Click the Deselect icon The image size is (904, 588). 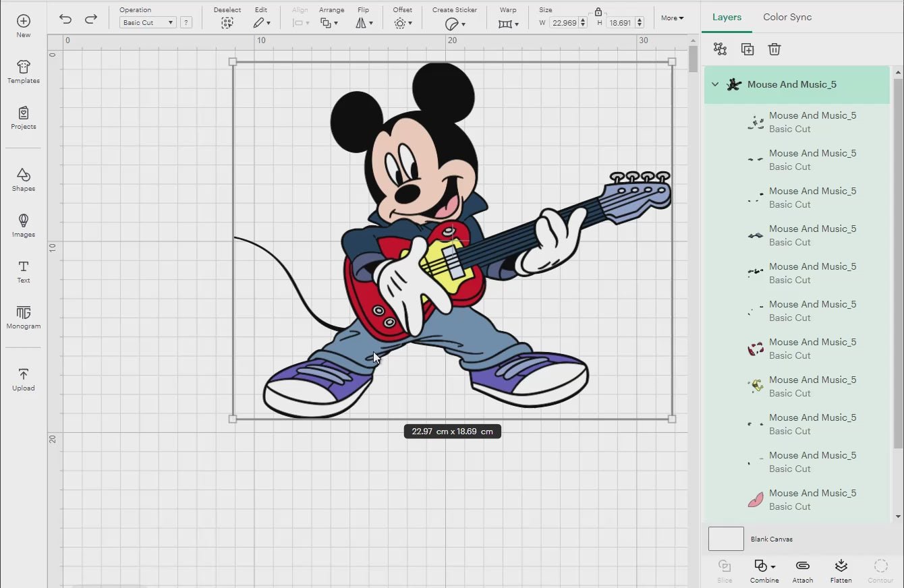click(227, 23)
